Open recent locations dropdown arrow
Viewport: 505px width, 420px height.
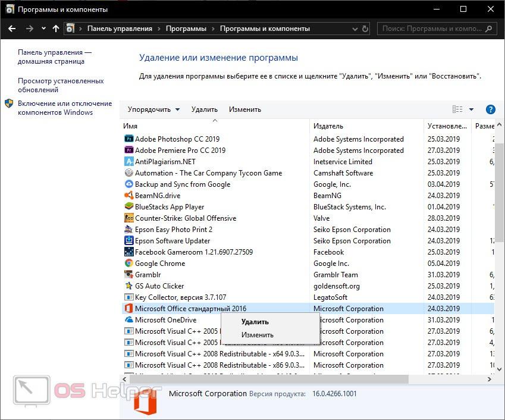(43, 29)
